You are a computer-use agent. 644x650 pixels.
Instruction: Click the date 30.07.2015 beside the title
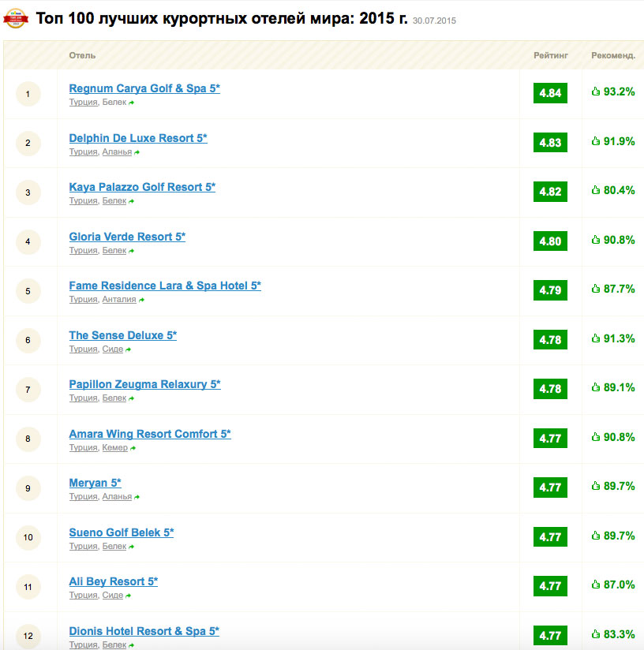(434, 21)
